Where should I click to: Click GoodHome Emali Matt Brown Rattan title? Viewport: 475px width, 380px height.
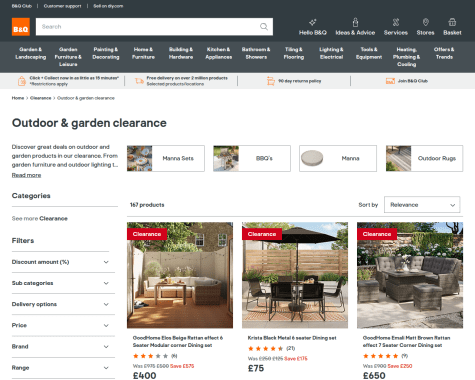click(406, 341)
